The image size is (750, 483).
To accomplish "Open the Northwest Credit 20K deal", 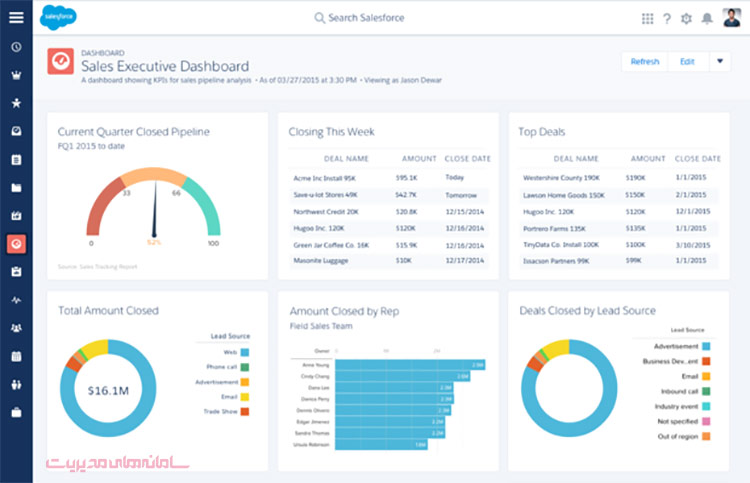I will tap(326, 211).
